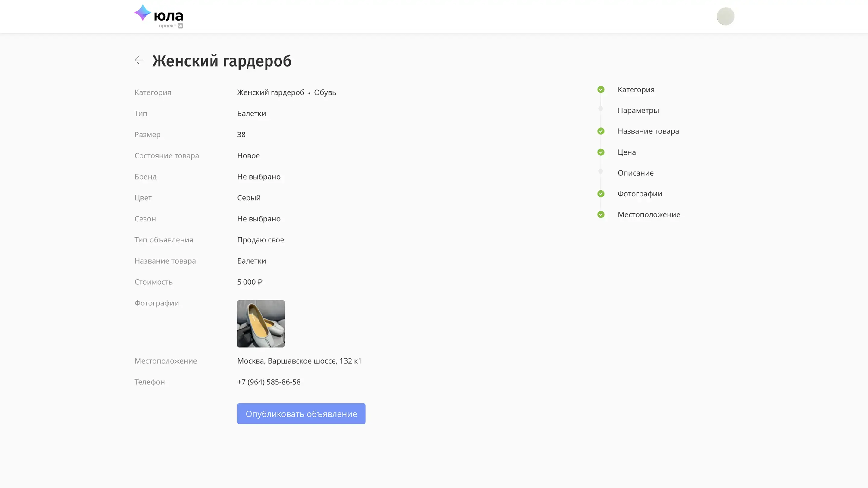The image size is (868, 488).
Task: Click the 5 000 ₽ price value
Action: (250, 282)
